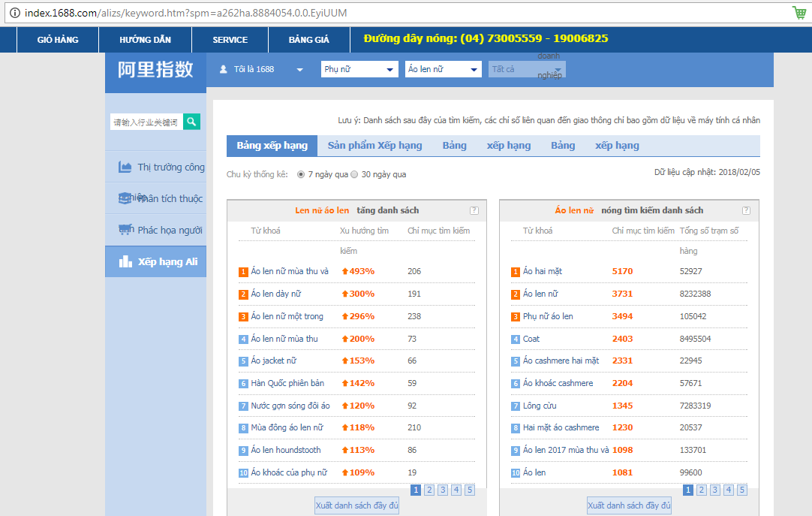This screenshot has height=516, width=812.
Task: Click help icon on Len nữ áo len list
Action: (x=474, y=210)
